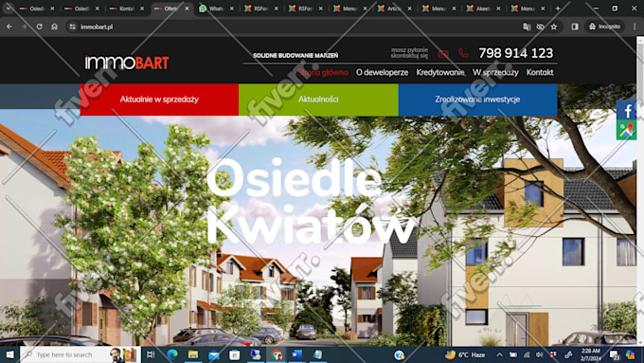Click the immoBART logo
The height and width of the screenshot is (363, 644).
pyautogui.click(x=127, y=63)
